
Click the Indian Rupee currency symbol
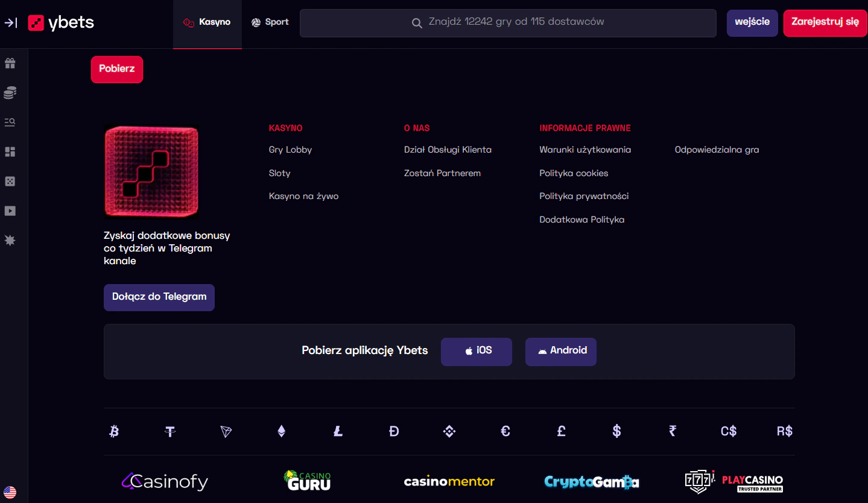pyautogui.click(x=673, y=431)
